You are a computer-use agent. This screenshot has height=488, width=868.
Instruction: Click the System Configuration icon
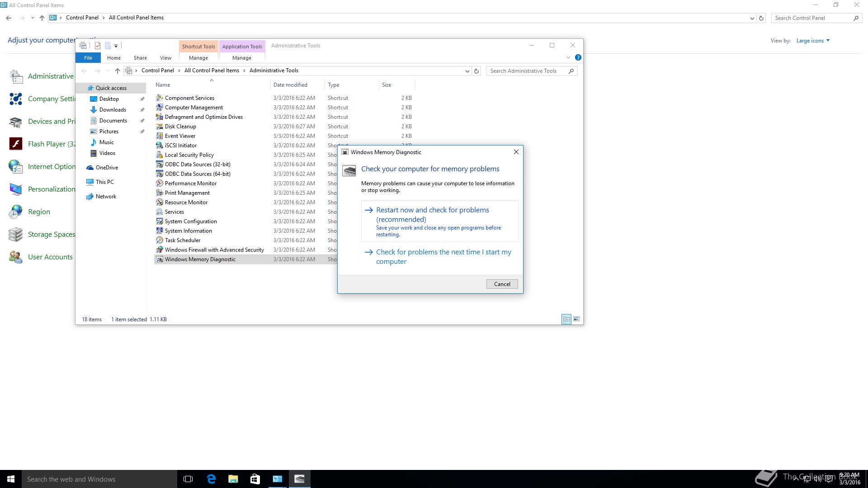pos(159,221)
